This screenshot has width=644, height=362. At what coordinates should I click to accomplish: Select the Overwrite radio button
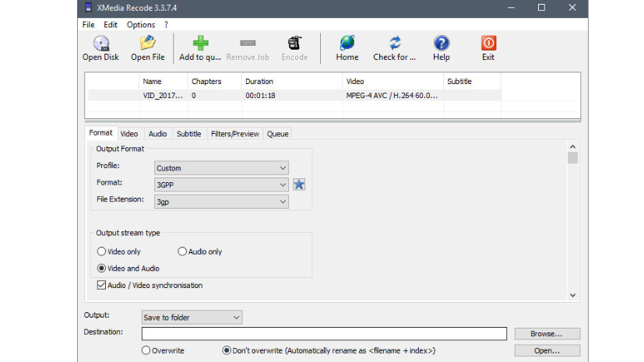tap(146, 350)
